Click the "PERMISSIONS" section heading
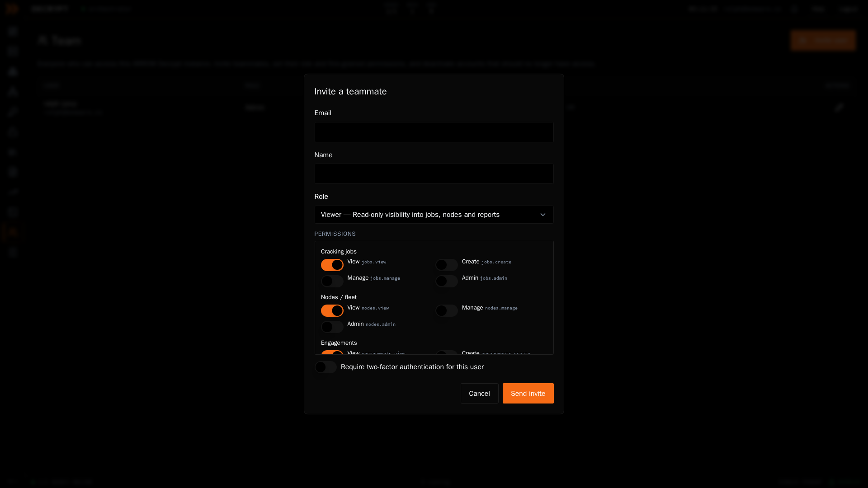This screenshot has height=488, width=868. 335,234
